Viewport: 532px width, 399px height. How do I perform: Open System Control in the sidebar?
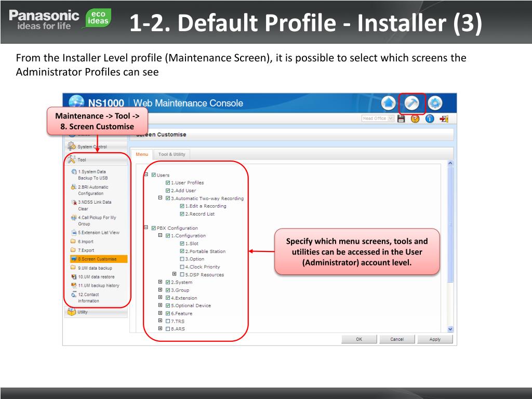[x=96, y=147]
